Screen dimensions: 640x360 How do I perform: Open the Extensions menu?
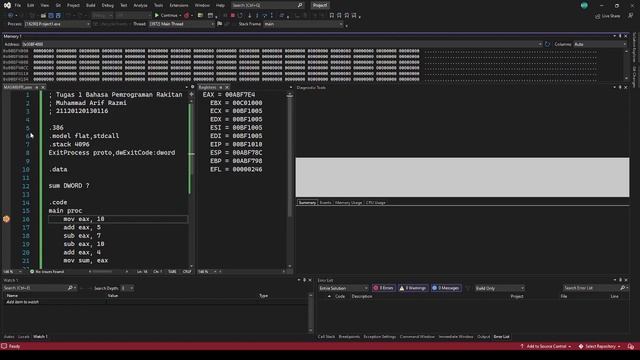click(x=179, y=5)
